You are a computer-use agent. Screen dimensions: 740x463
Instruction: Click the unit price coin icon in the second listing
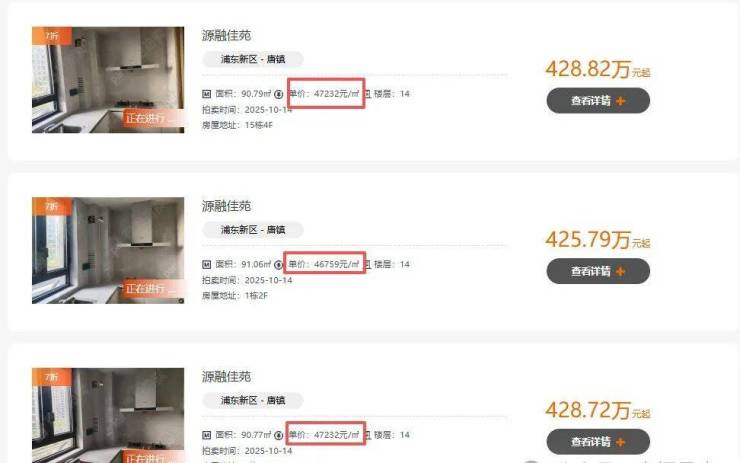[x=278, y=264]
